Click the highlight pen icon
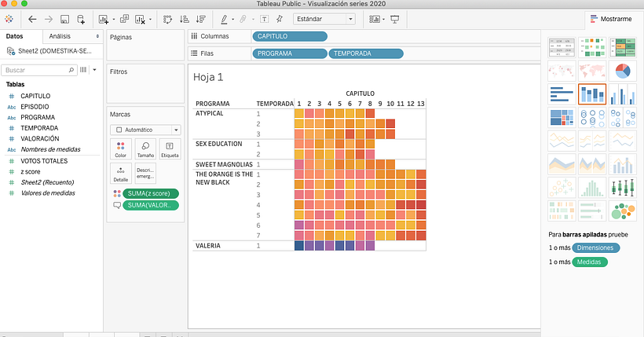Image resolution: width=644 pixels, height=337 pixels. coord(224,19)
